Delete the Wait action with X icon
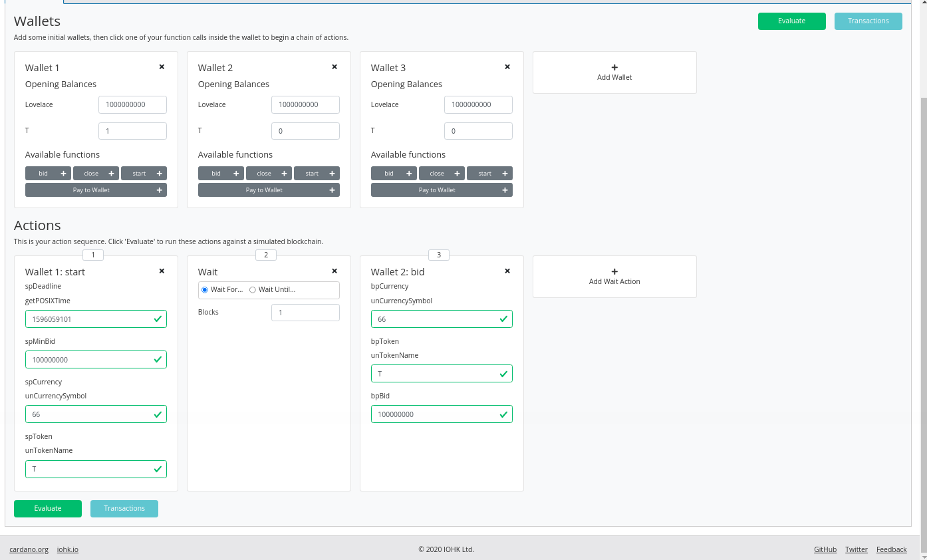This screenshot has width=927, height=560. [334, 271]
